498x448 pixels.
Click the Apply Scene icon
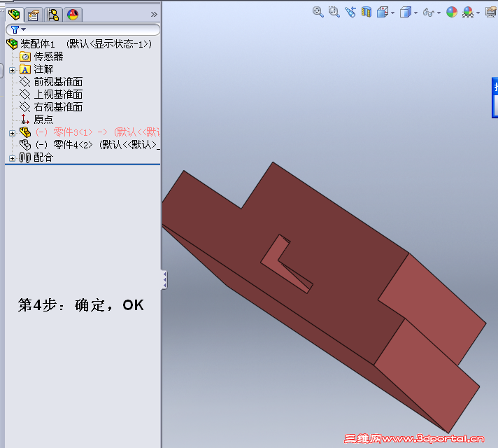point(468,13)
